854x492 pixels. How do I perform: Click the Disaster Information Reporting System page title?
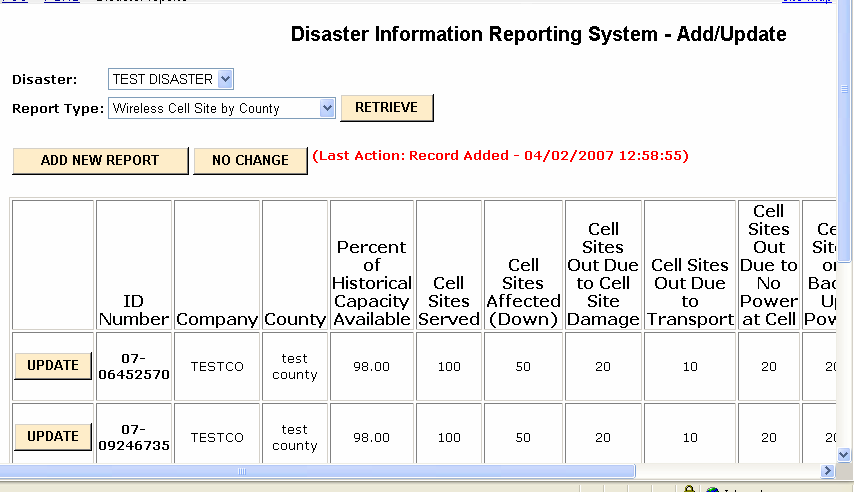(x=538, y=35)
